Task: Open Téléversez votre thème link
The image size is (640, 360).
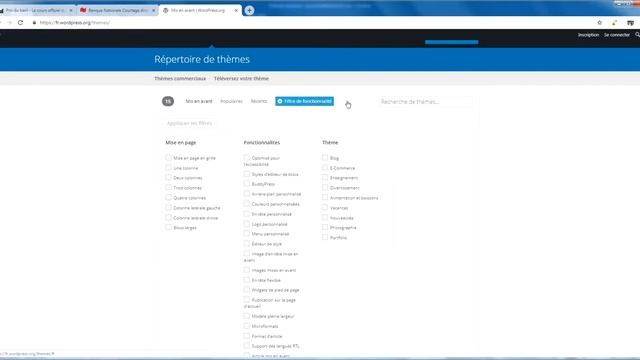Action: 241,78
